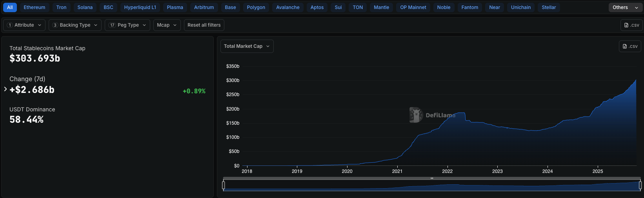Open the Near chain tab
The image size is (644, 198).
495,7
